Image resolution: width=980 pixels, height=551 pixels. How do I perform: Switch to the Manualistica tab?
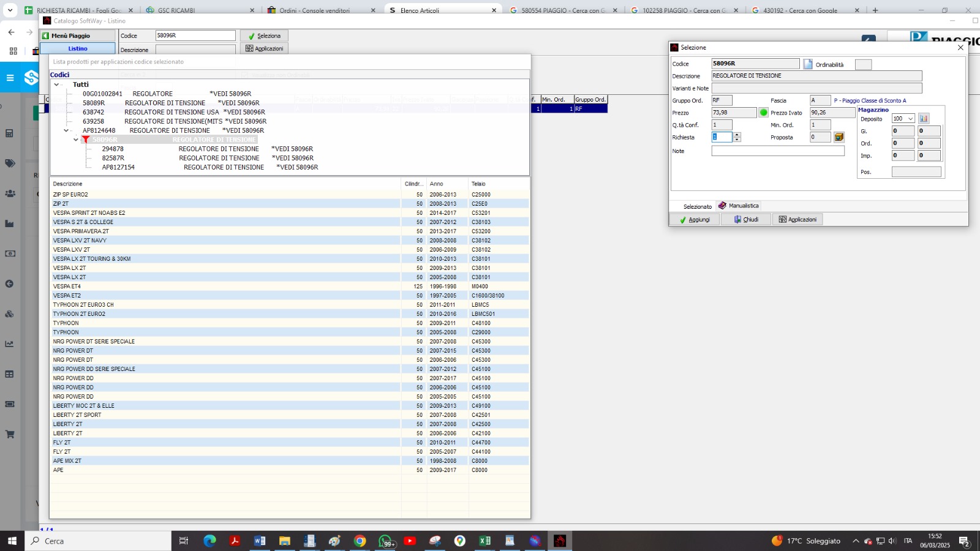739,206
